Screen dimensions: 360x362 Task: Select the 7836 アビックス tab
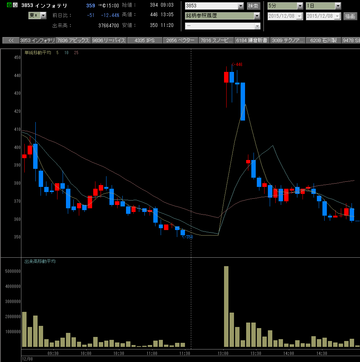click(x=73, y=40)
